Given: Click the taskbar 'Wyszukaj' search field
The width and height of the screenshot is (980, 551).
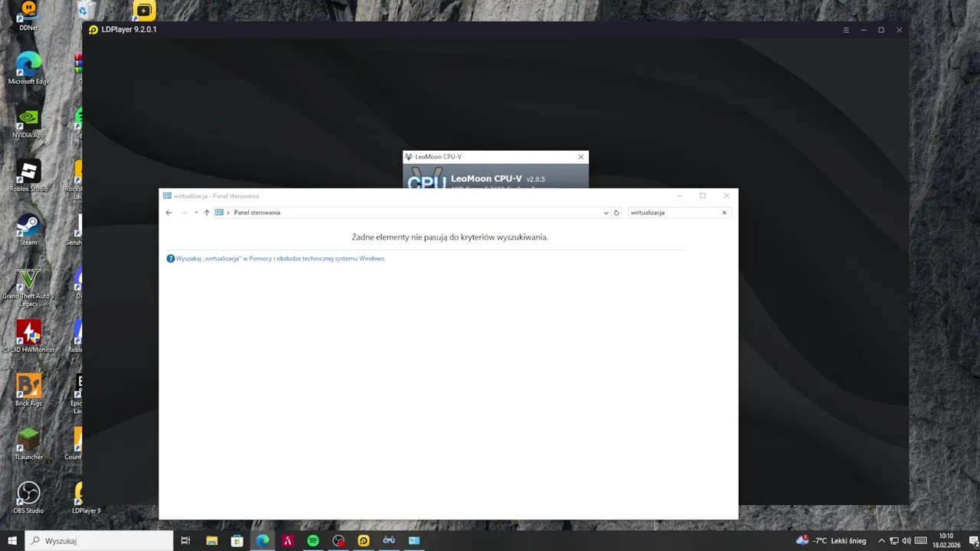Looking at the screenshot, I should click(x=99, y=540).
